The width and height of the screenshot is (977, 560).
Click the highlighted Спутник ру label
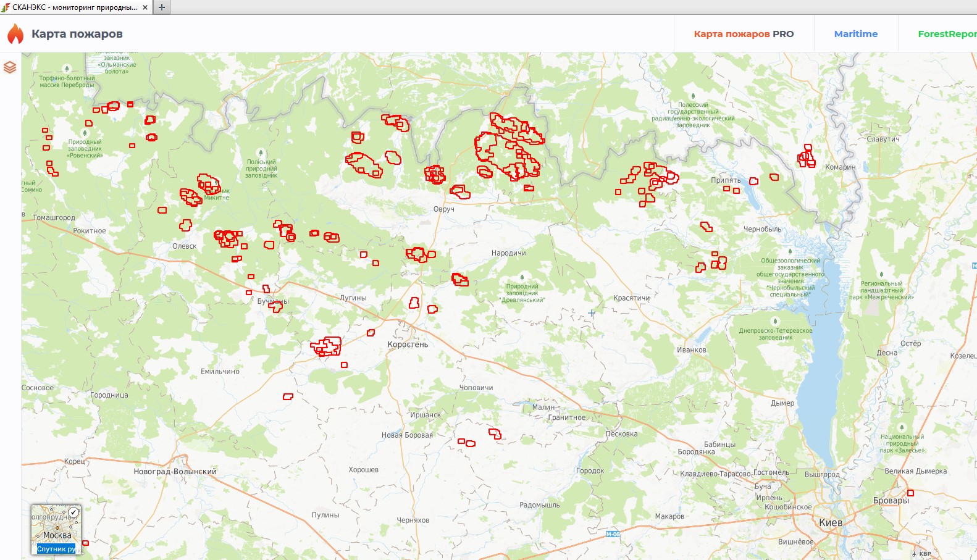56,549
